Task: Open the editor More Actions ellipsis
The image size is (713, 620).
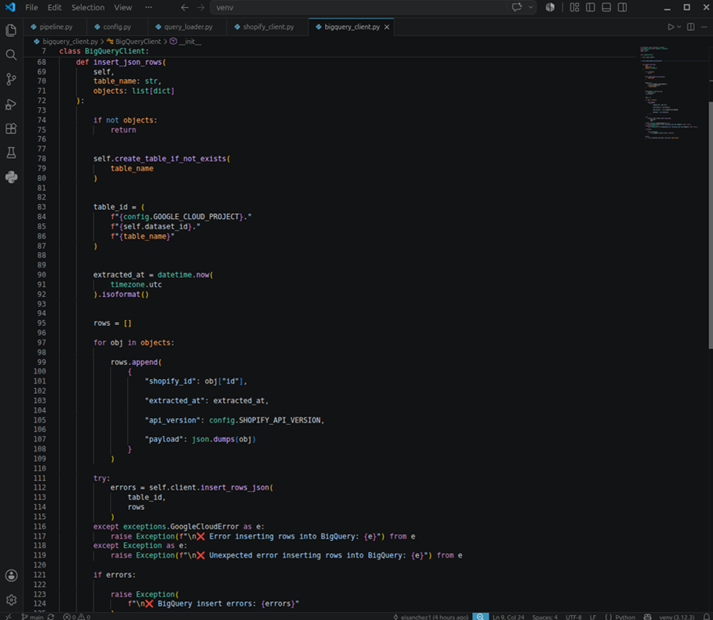Action: pyautogui.click(x=704, y=27)
